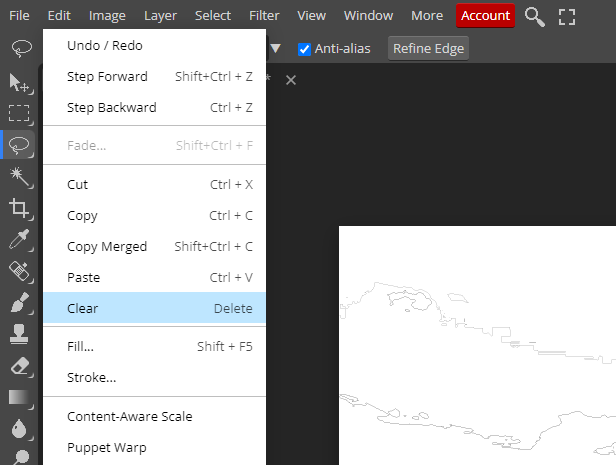Uncheck the Anti-alias checkbox
The image size is (616, 465).
coord(305,49)
